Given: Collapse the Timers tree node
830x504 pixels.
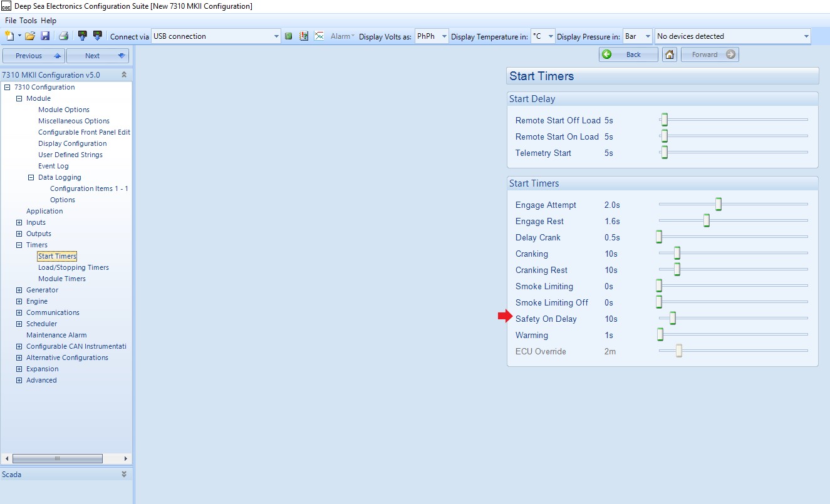Looking at the screenshot, I should click(19, 245).
